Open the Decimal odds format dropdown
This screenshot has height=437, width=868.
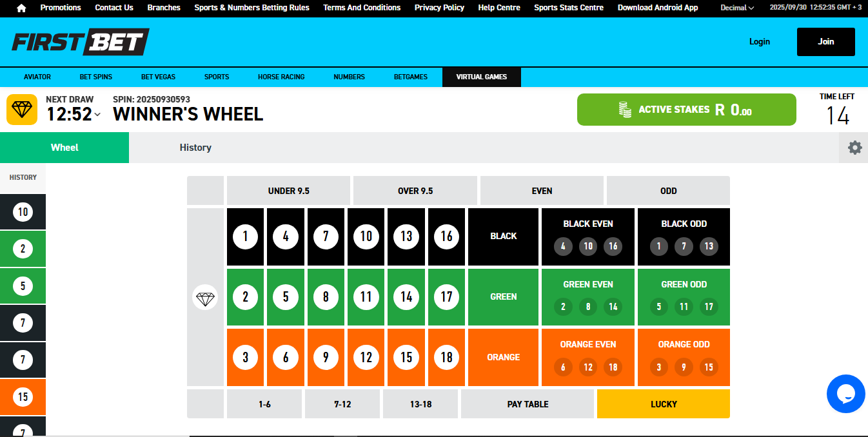736,8
